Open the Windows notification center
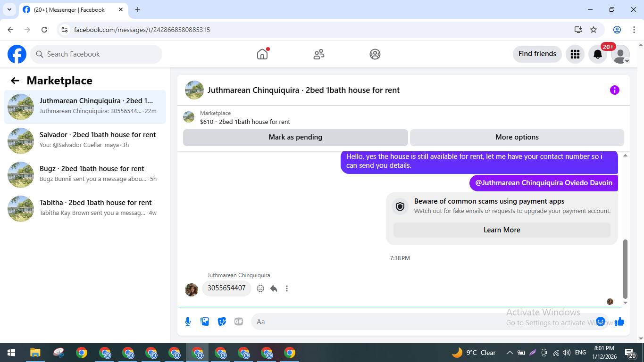The height and width of the screenshot is (362, 644). [x=630, y=353]
